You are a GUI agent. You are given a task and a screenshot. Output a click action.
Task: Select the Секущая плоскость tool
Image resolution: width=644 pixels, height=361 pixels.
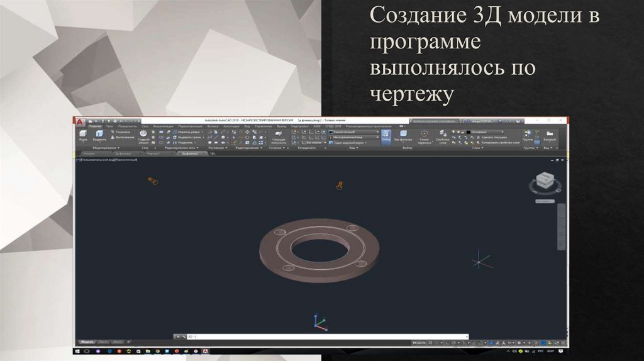pos(279,138)
